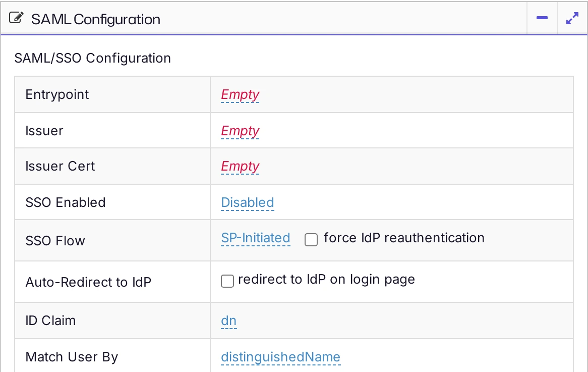
Task: Edit the empty Issuer value
Action: [x=240, y=131]
